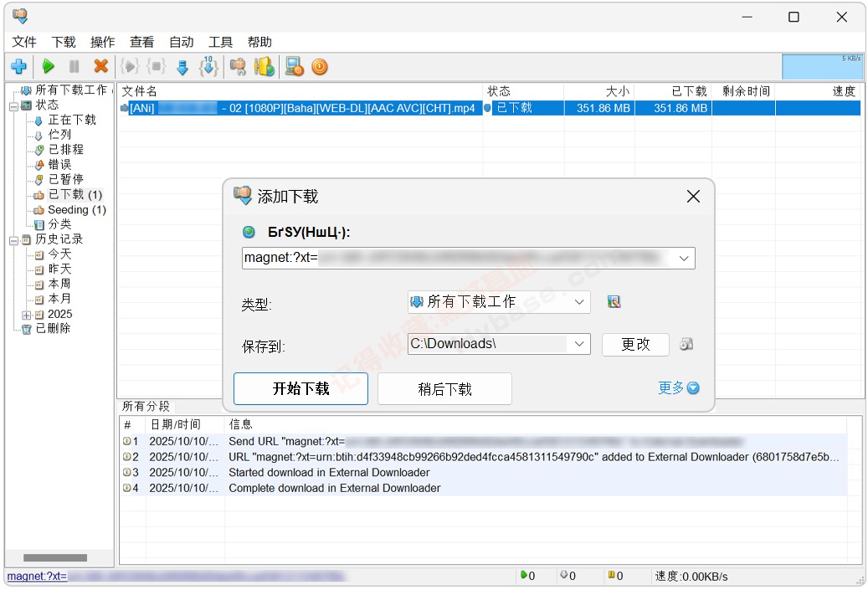The width and height of the screenshot is (868, 590).
Task: Stop batch download from the toolbar
Action: point(154,67)
